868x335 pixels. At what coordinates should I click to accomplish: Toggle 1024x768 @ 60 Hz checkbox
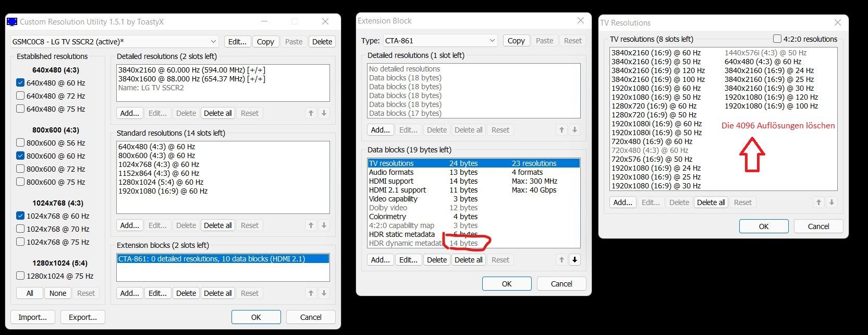click(20, 216)
